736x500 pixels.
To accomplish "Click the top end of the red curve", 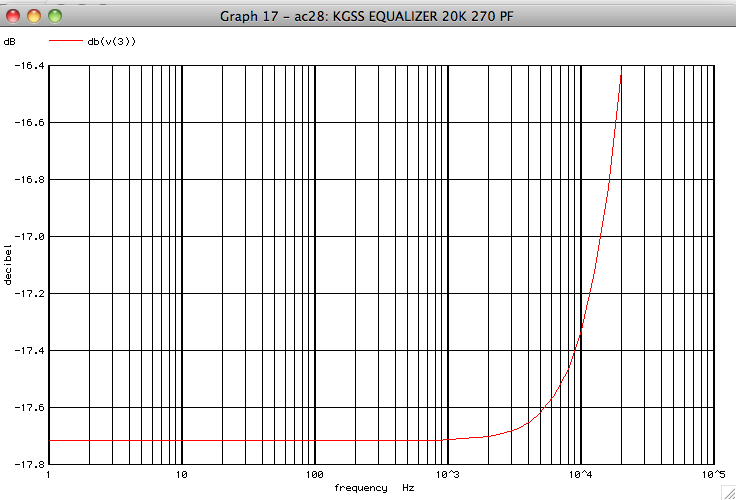I will (x=621, y=74).
